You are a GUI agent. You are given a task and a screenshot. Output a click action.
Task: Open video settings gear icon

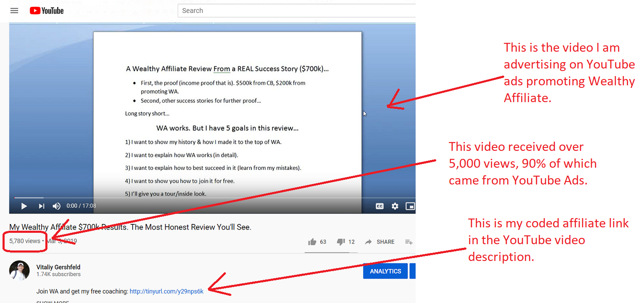pos(395,206)
